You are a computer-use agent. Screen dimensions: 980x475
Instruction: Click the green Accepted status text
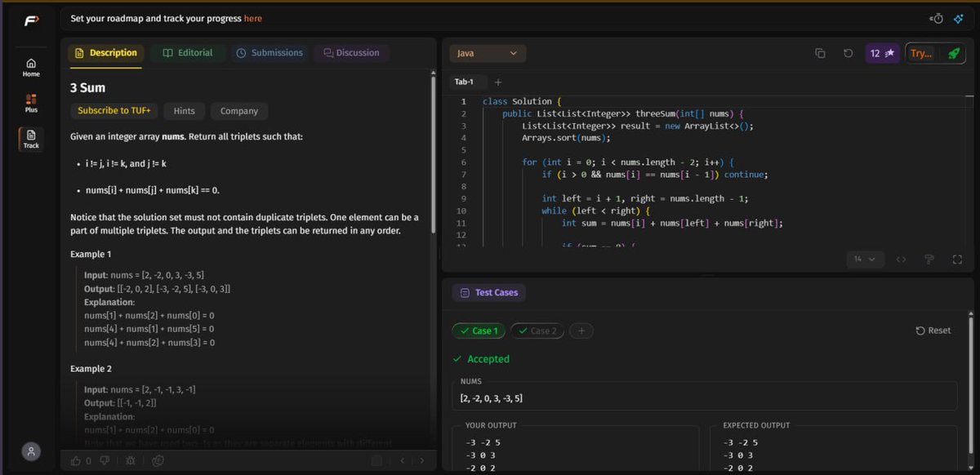(x=488, y=359)
